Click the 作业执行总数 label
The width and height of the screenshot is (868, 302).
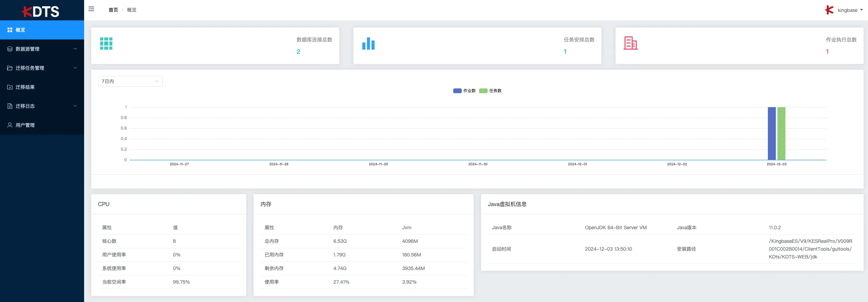(841, 40)
